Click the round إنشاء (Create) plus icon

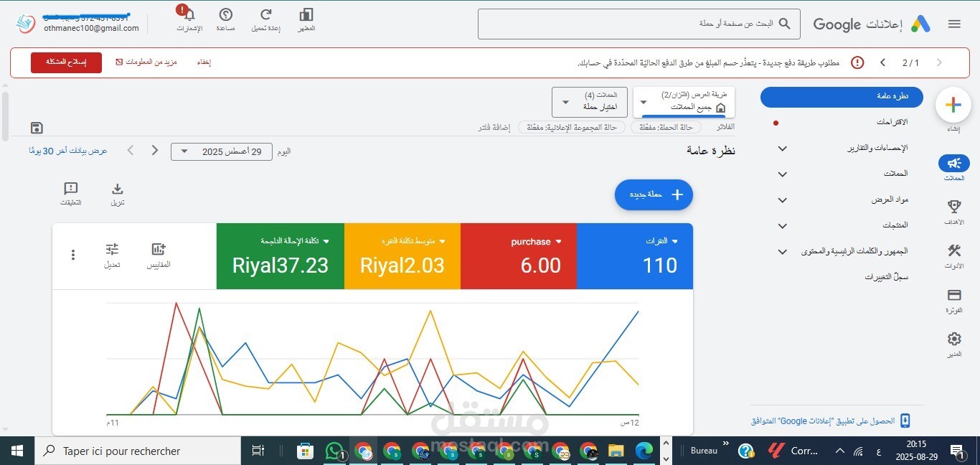(x=953, y=104)
